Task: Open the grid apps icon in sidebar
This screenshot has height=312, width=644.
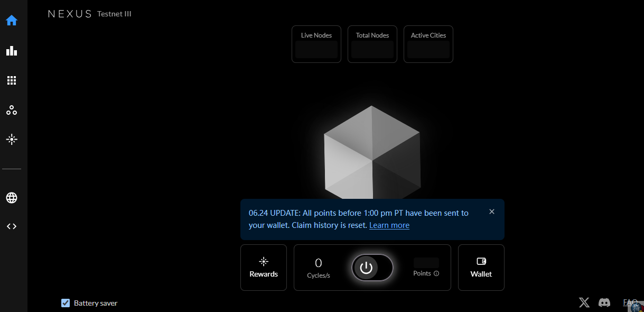Action: [x=12, y=80]
